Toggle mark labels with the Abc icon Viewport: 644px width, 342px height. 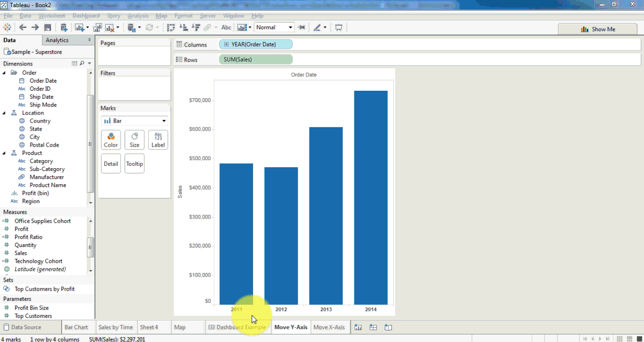click(226, 27)
